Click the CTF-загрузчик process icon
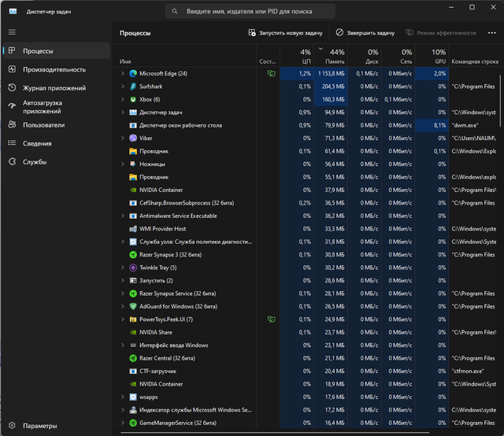Image resolution: width=504 pixels, height=436 pixels. click(x=133, y=371)
